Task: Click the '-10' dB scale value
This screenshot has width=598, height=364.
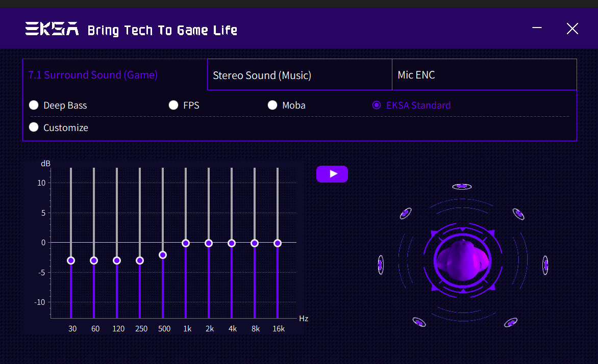Action: click(x=40, y=302)
